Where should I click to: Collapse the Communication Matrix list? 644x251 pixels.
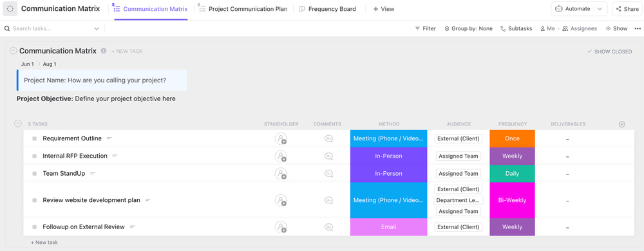click(x=13, y=51)
